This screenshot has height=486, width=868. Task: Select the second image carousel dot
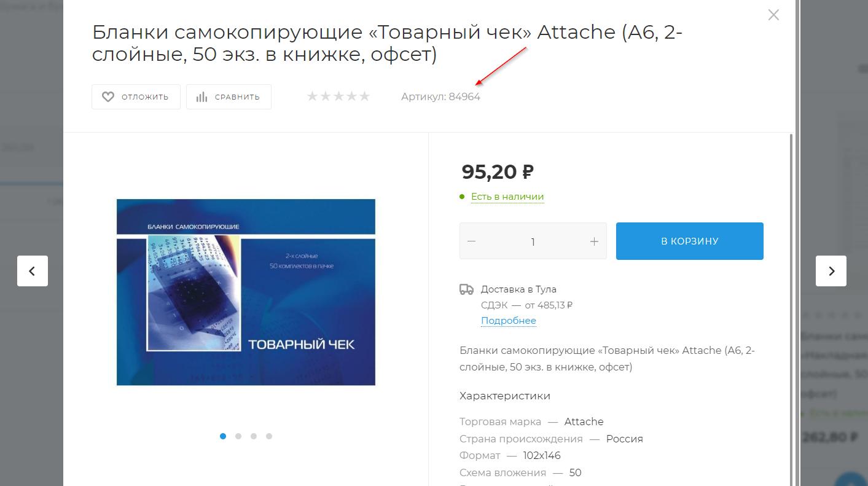pyautogui.click(x=238, y=436)
